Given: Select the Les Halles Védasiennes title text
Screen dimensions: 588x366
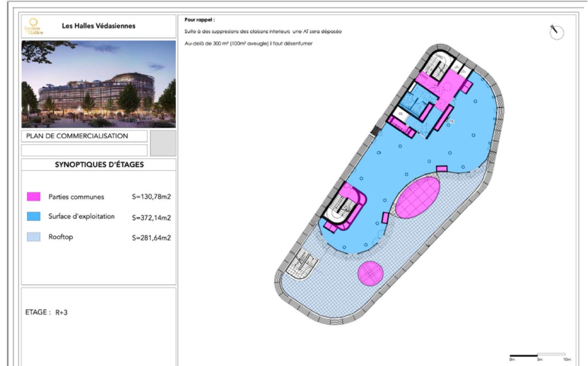Looking at the screenshot, I should (99, 26).
